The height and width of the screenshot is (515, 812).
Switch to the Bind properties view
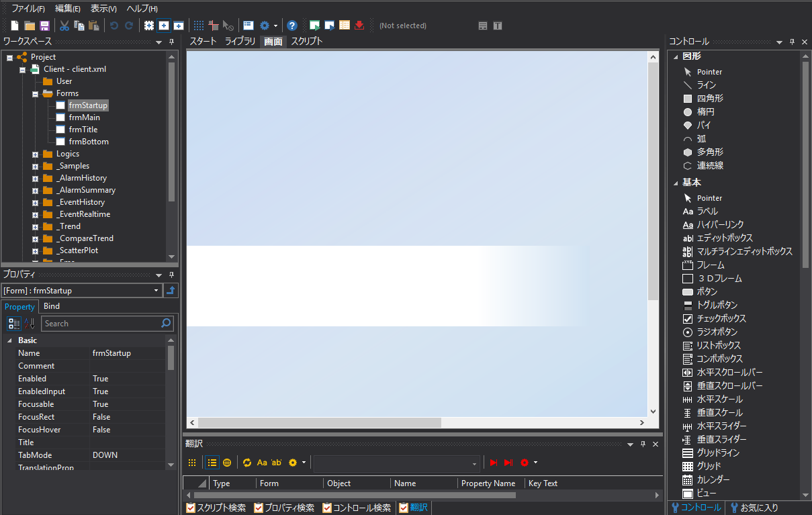[51, 306]
